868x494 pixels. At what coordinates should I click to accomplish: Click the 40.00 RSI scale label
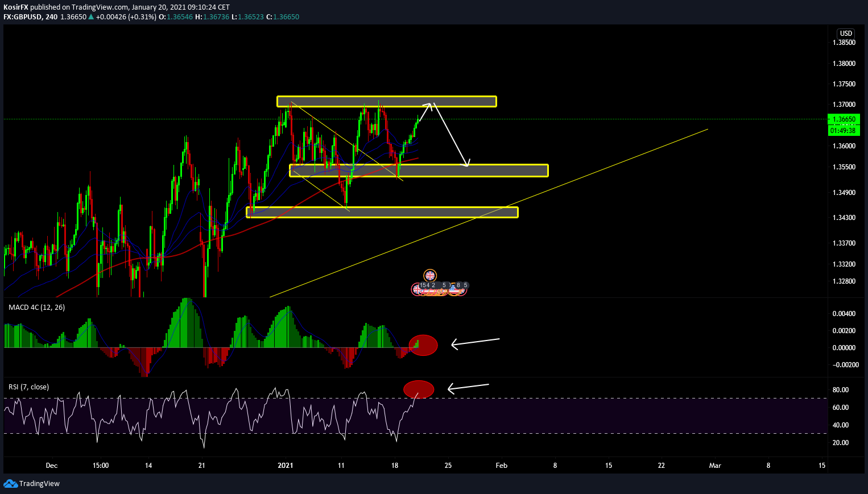[x=841, y=425]
